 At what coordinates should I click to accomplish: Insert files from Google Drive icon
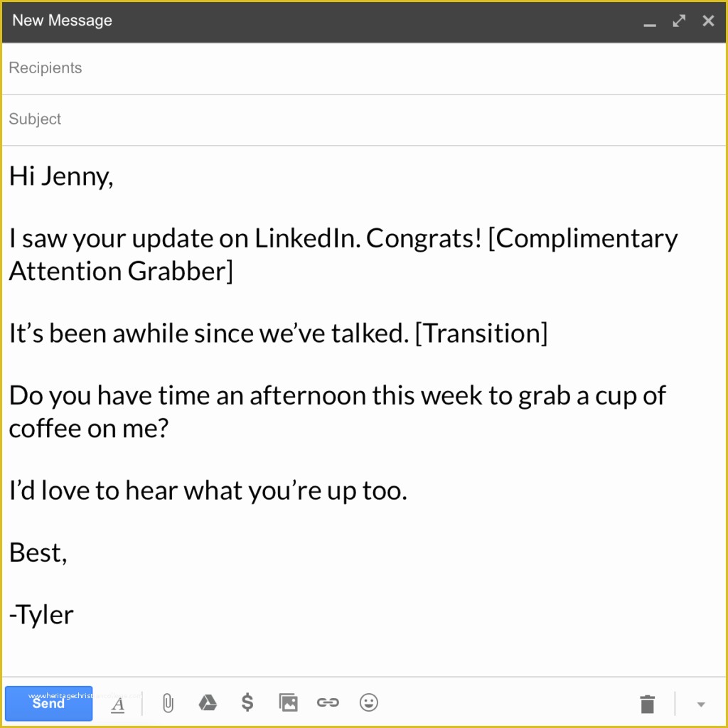(x=208, y=702)
